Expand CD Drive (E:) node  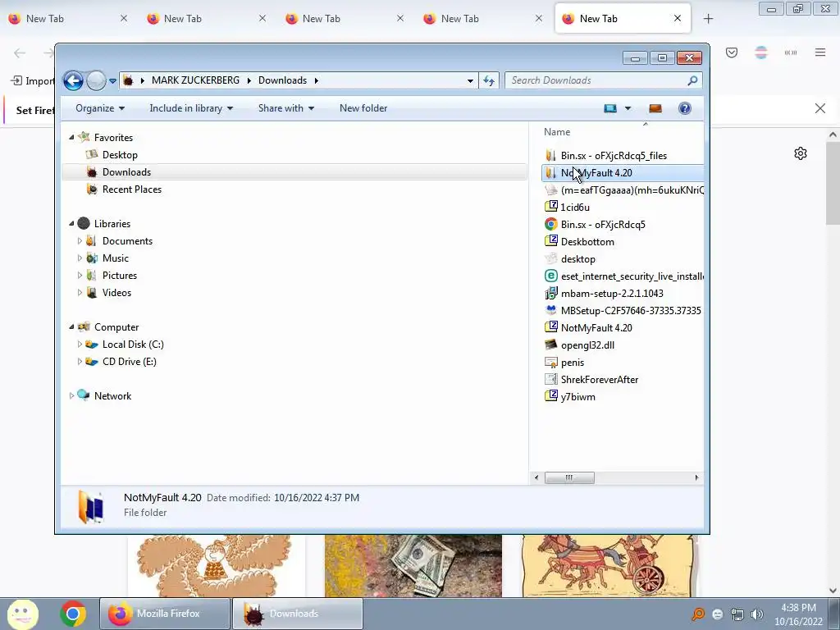coord(80,362)
